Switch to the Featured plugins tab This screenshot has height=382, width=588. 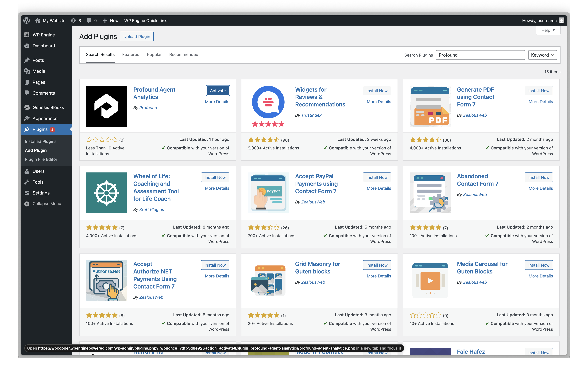[x=131, y=54]
